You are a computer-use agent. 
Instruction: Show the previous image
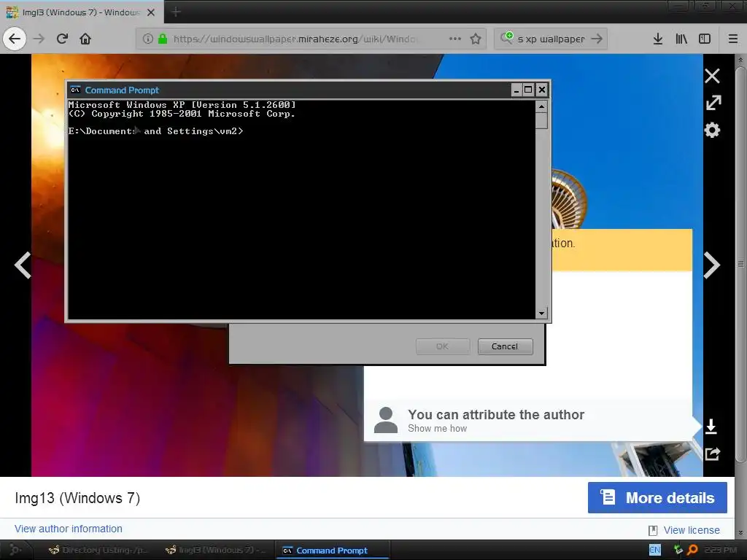tap(23, 265)
